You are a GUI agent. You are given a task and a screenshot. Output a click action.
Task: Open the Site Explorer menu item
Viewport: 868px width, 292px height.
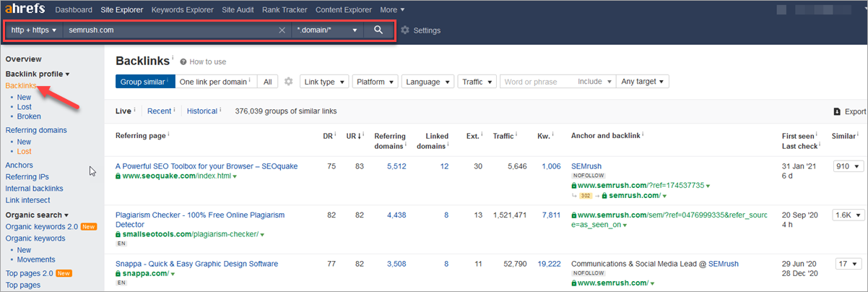(121, 9)
